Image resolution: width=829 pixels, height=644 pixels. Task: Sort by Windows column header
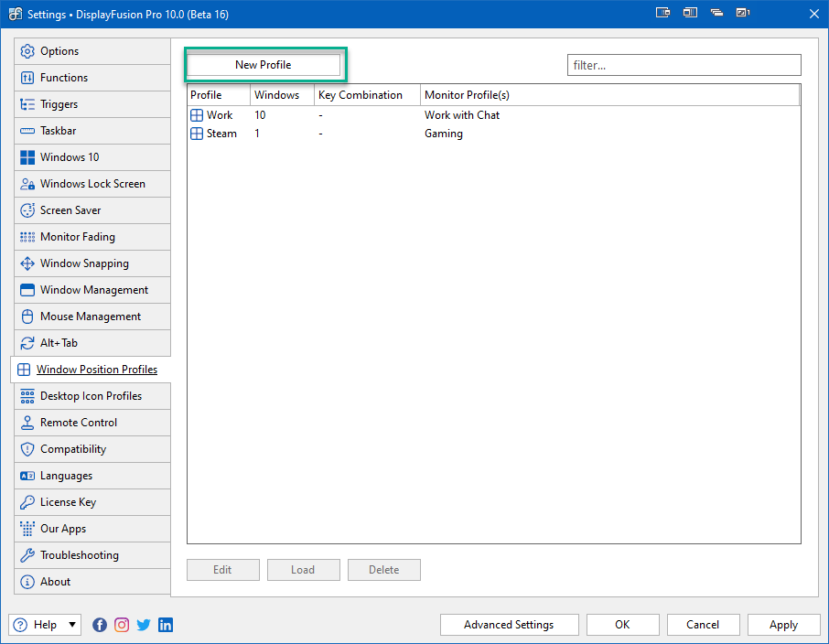(282, 95)
